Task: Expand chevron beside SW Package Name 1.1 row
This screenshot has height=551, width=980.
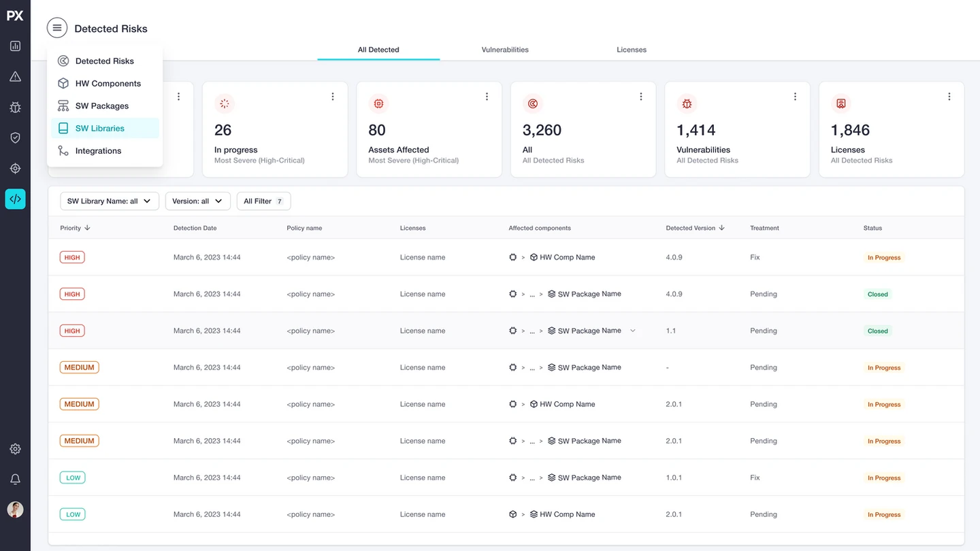Action: (633, 331)
